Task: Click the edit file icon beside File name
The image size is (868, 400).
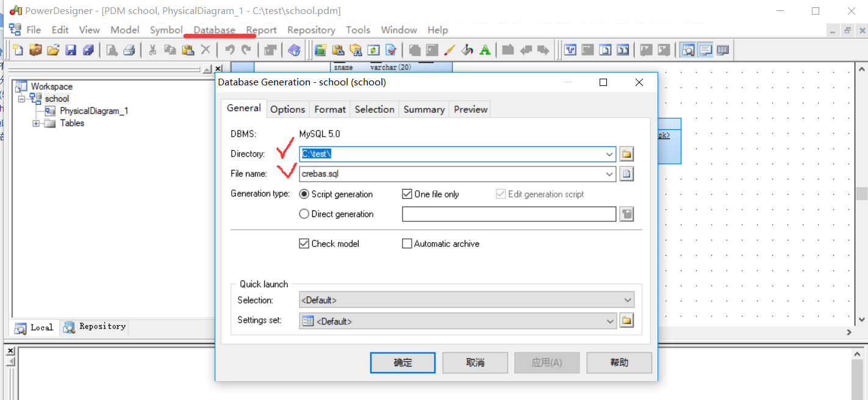Action: [x=626, y=174]
